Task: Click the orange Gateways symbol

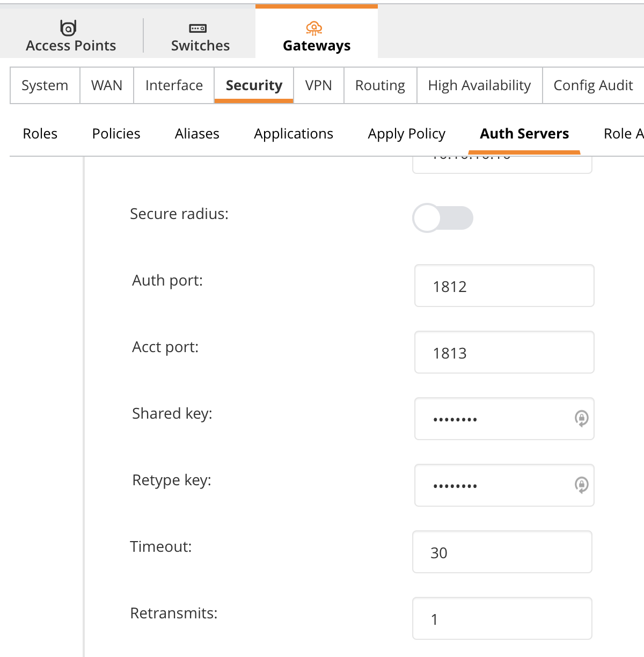Action: point(314,28)
